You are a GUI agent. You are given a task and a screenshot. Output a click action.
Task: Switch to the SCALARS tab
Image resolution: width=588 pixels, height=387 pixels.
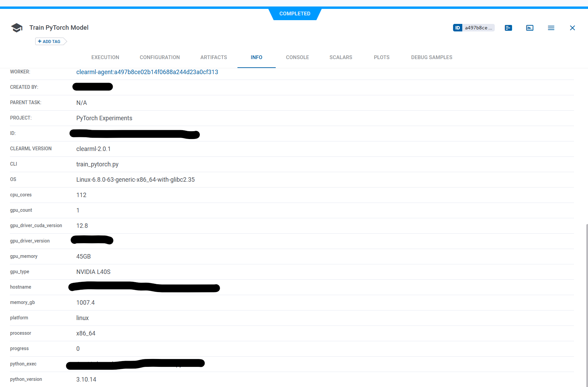tap(341, 57)
